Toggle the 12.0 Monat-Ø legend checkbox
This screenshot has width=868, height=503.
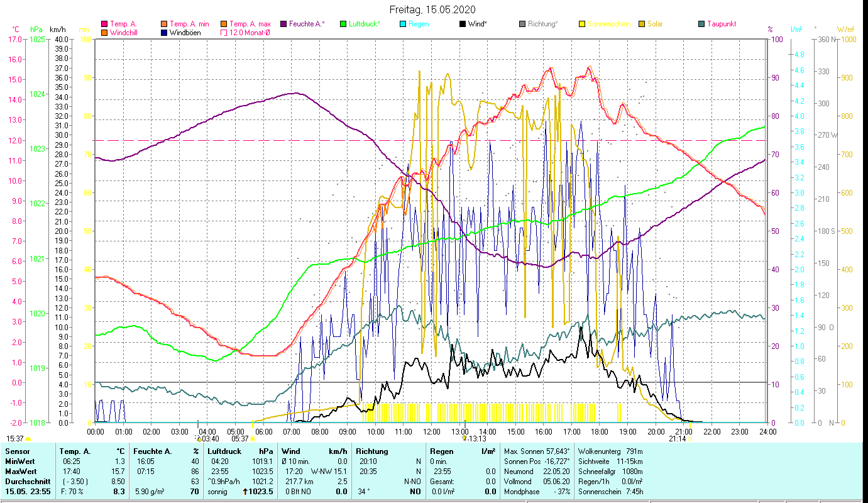coord(223,33)
